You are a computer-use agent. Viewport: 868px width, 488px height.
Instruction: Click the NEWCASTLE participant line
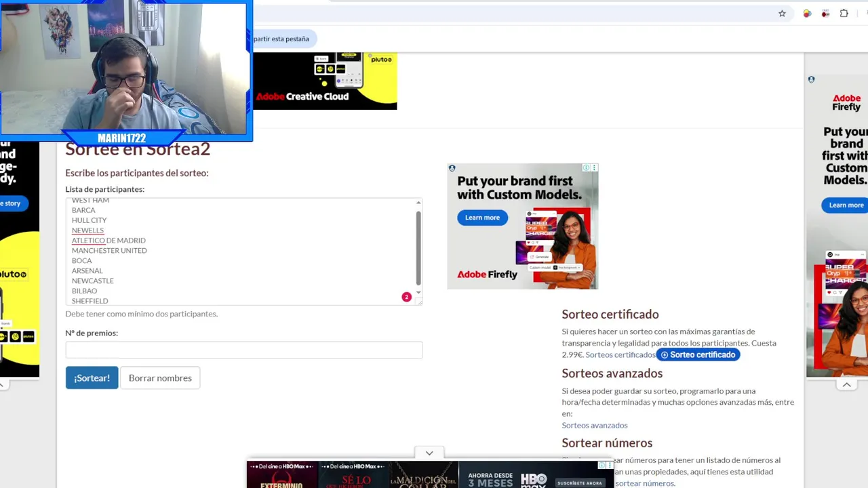click(93, 281)
